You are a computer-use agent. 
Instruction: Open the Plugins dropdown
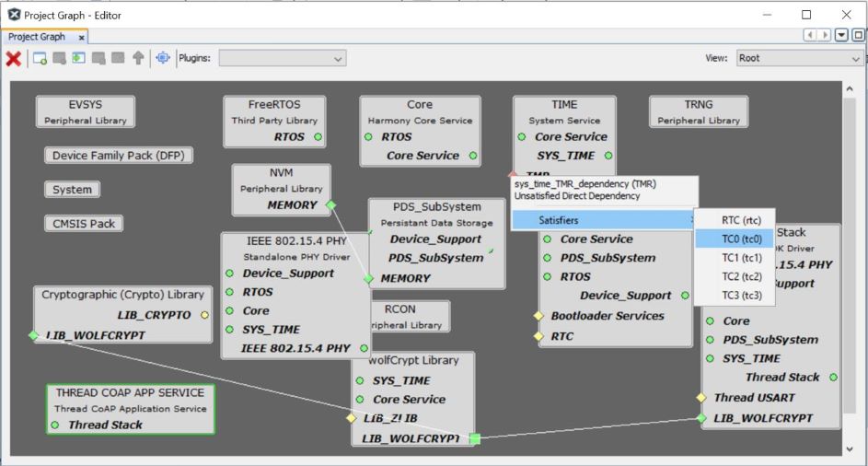[283, 58]
